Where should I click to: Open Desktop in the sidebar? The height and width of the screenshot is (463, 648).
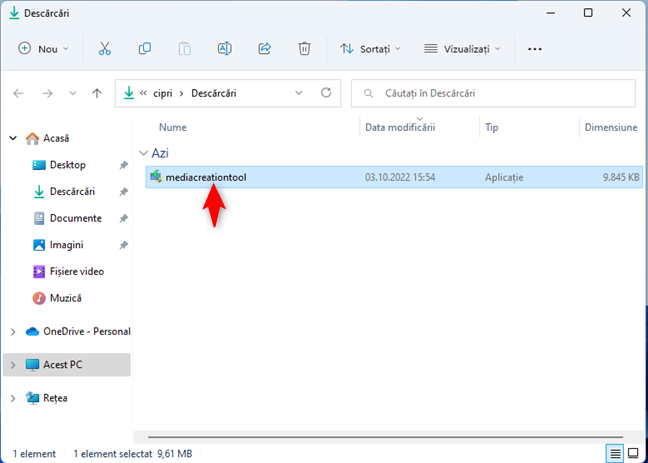point(67,165)
